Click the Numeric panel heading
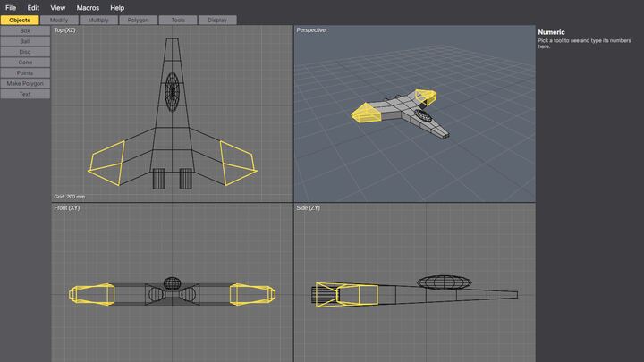Viewport: 644px width, 362px height. [551, 32]
